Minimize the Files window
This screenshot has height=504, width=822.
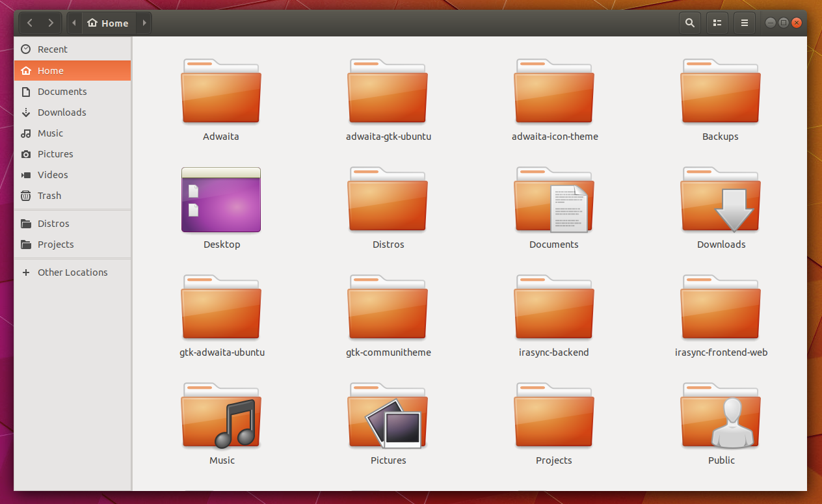771,23
